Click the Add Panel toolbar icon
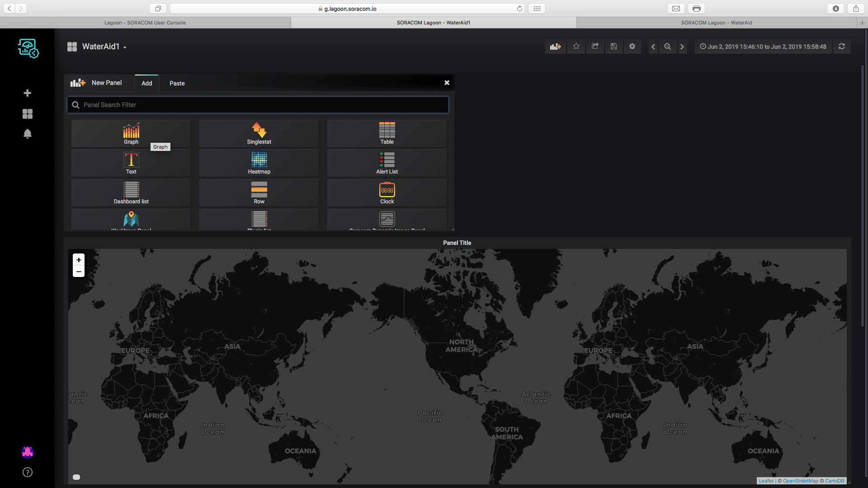The image size is (868, 488). pos(555,47)
